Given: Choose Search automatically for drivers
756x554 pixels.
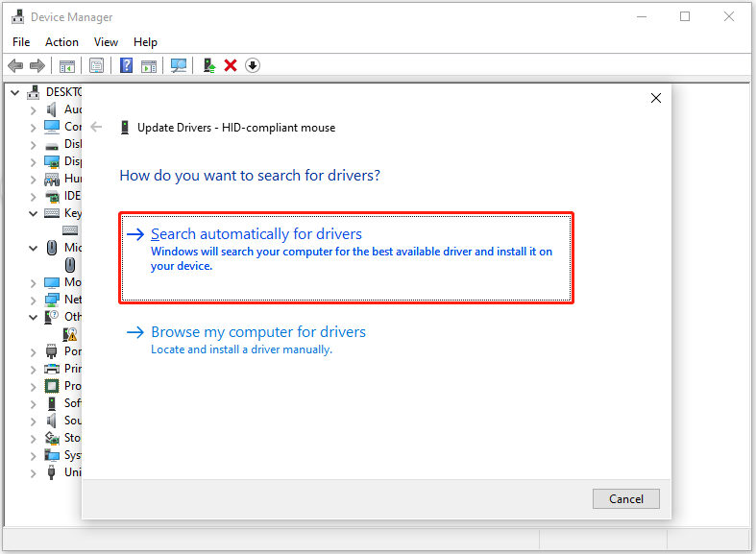Looking at the screenshot, I should [x=346, y=257].
